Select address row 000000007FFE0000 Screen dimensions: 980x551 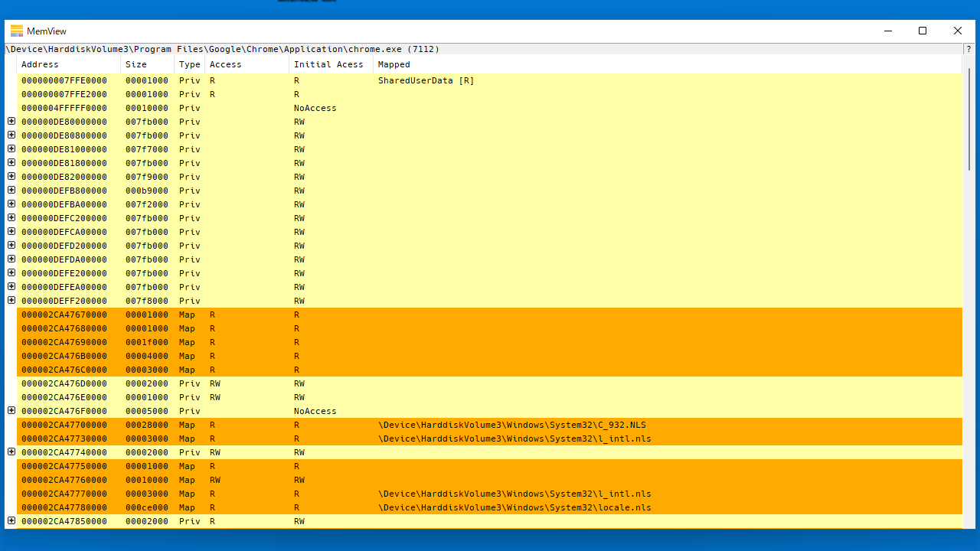[489, 80]
